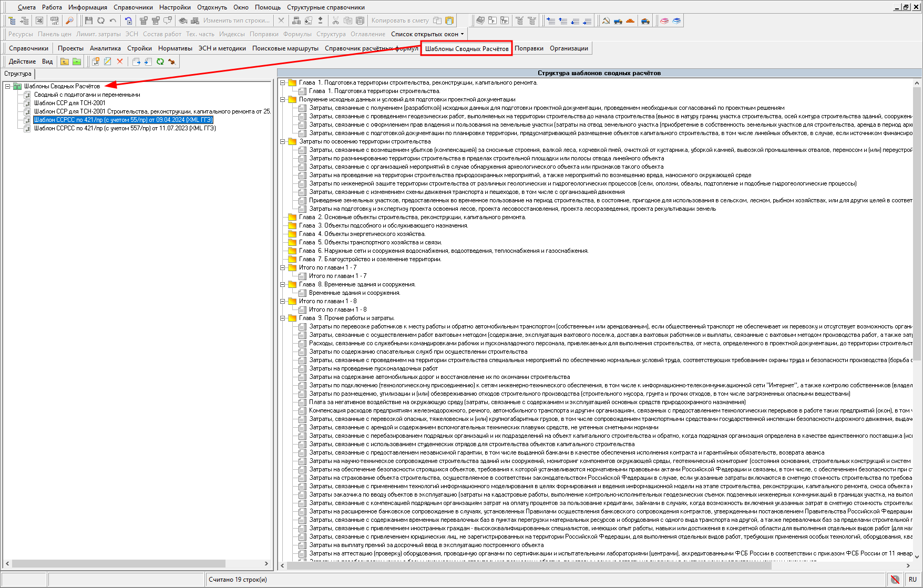Screen dimensions: 923x588
Task: Click the pushpin icon in structure toolbar
Action: 171,61
